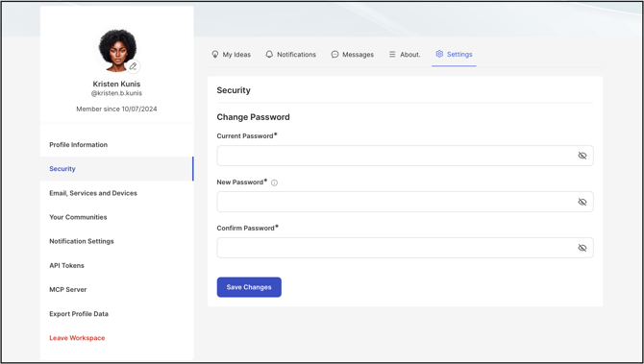Image resolution: width=644 pixels, height=364 pixels.
Task: Select Export Profile Data
Action: point(116,313)
